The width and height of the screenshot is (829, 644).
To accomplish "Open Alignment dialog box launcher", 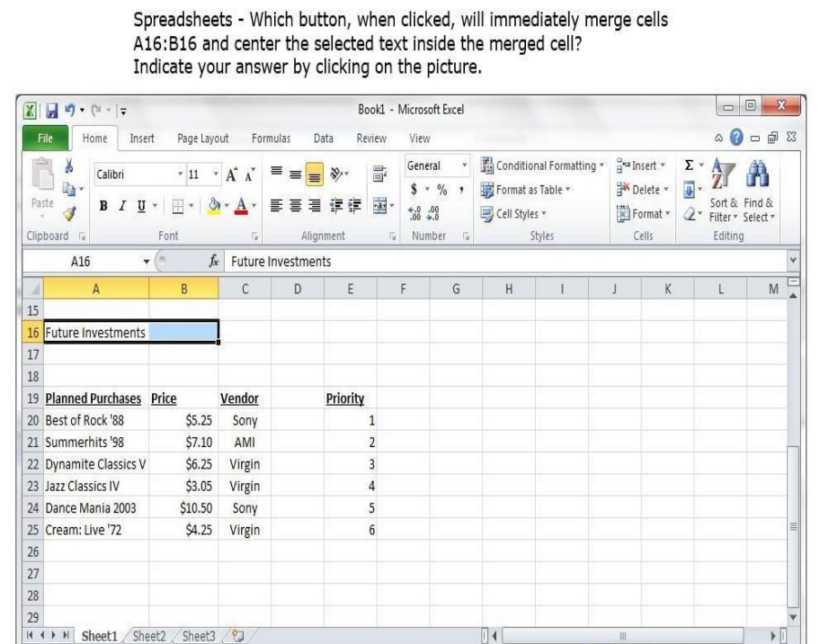I will click(392, 237).
